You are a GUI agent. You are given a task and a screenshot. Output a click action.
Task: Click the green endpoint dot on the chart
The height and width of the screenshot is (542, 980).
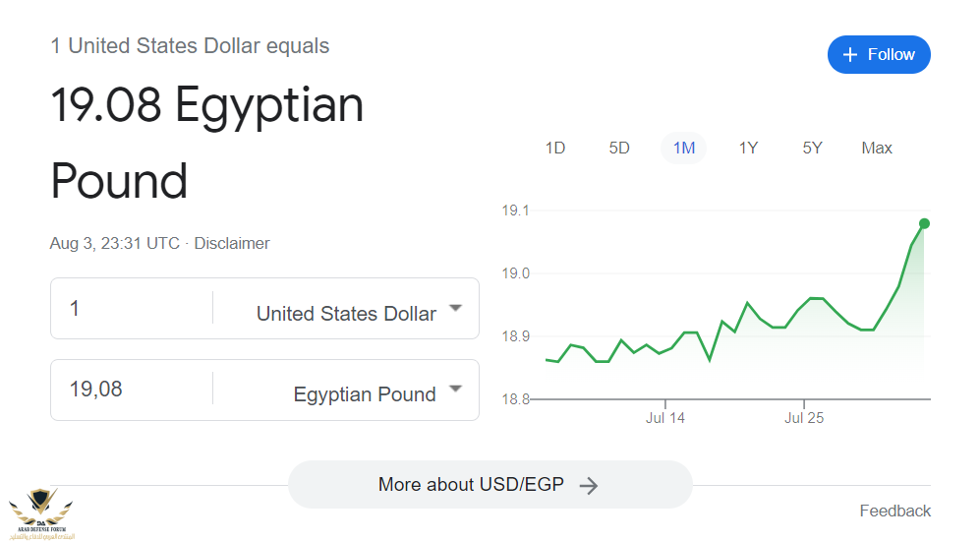[x=924, y=223]
